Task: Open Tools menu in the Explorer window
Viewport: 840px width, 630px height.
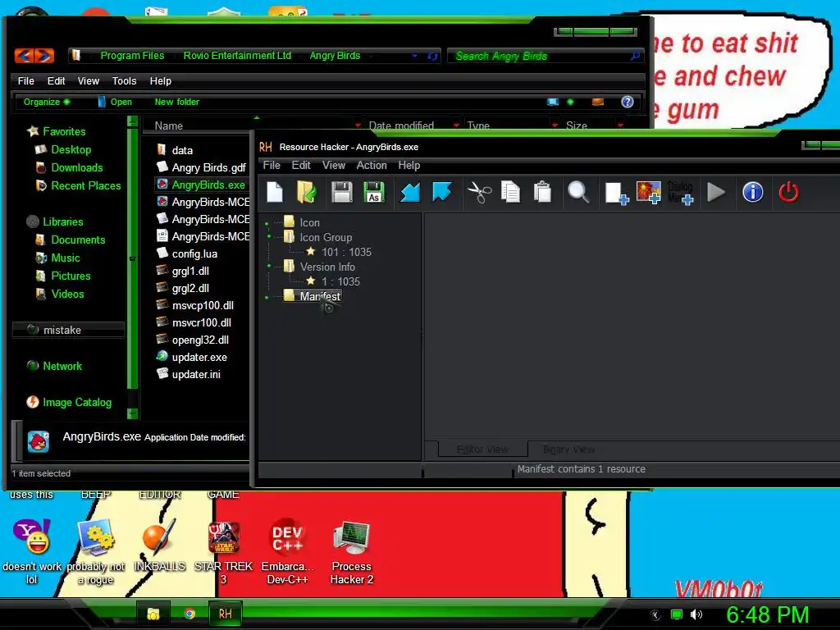Action: click(125, 81)
